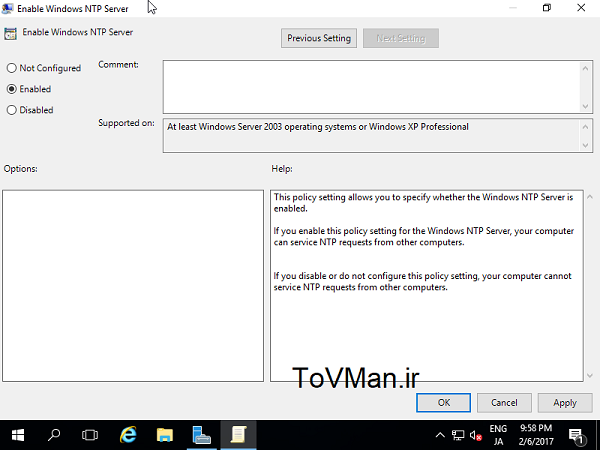Viewport: 600px width, 450px height.
Task: Click the muted volume tray icon
Action: (x=476, y=435)
